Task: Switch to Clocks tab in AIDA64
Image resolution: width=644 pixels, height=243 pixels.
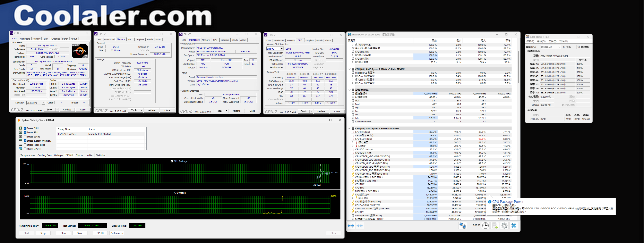Action: click(x=79, y=155)
